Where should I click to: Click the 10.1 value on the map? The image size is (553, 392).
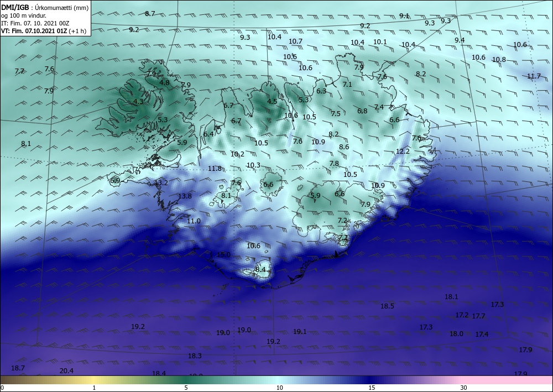(380, 41)
